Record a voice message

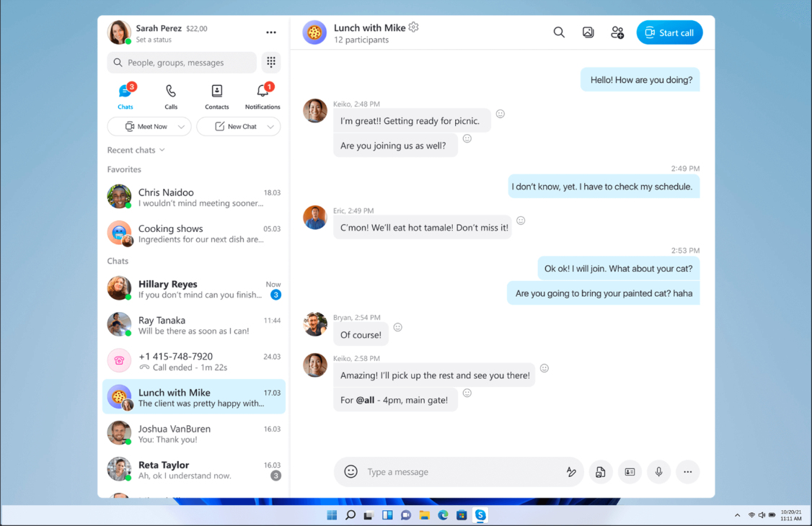click(x=658, y=472)
